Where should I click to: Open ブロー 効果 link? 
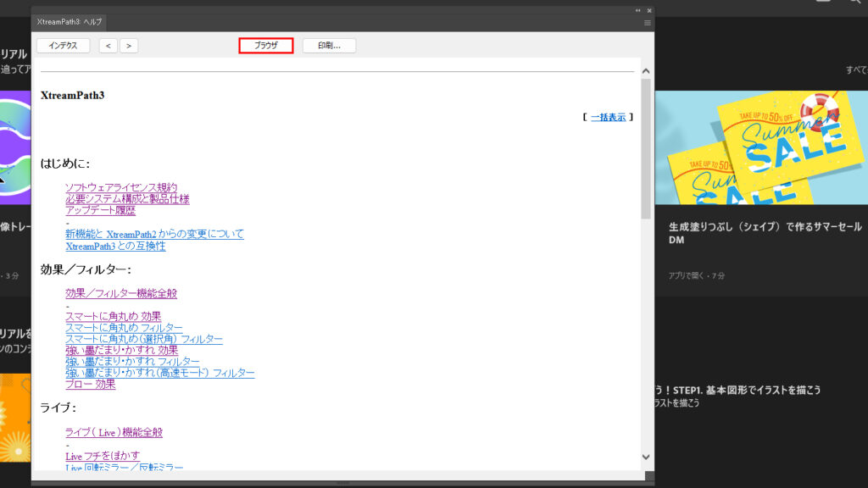[90, 384]
